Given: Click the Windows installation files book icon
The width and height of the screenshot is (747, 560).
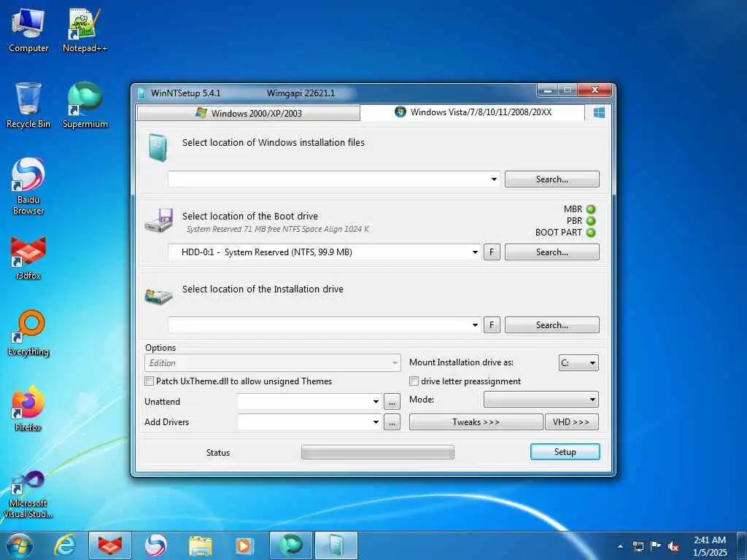Looking at the screenshot, I should 158,147.
